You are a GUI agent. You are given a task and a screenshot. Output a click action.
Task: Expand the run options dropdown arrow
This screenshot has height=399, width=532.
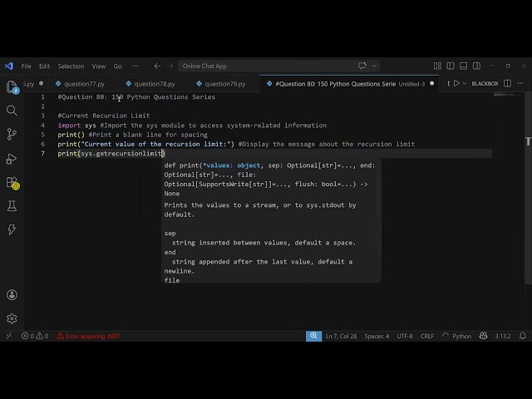(465, 83)
